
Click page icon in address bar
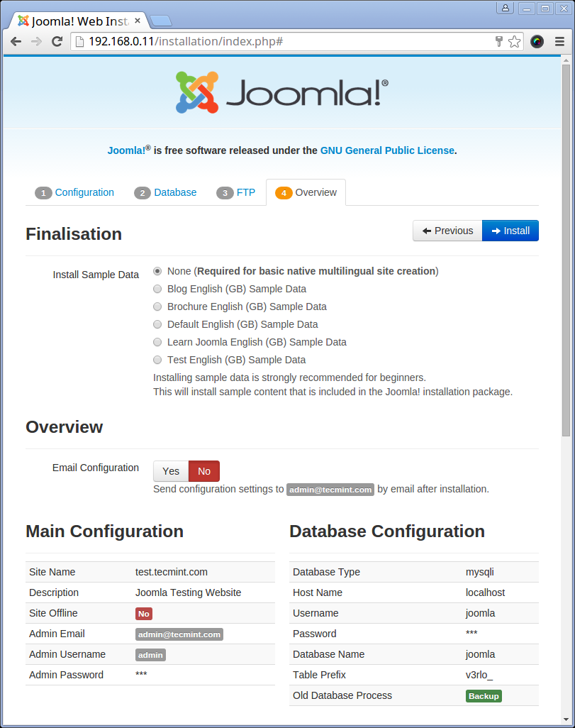80,42
